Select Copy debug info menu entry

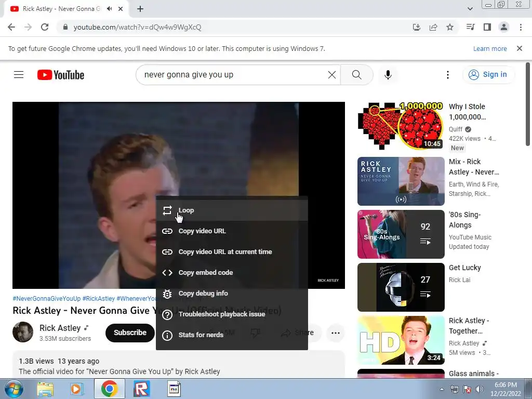point(232,294)
